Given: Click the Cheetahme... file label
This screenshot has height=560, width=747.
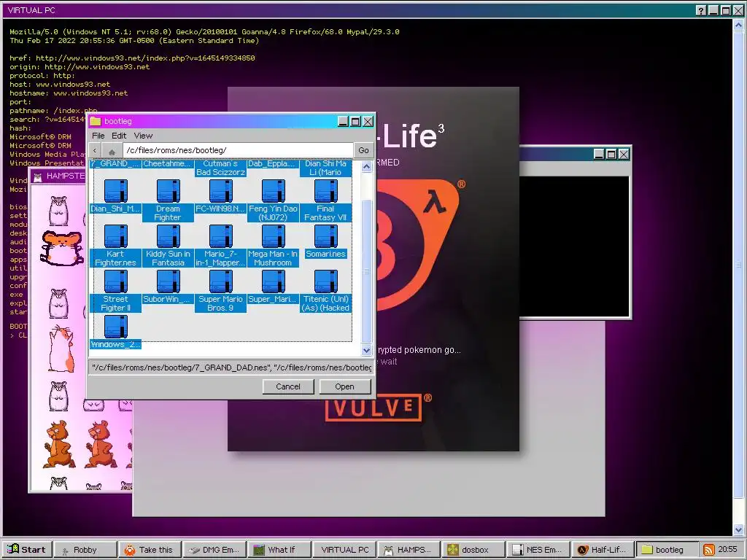Looking at the screenshot, I should (x=169, y=164).
